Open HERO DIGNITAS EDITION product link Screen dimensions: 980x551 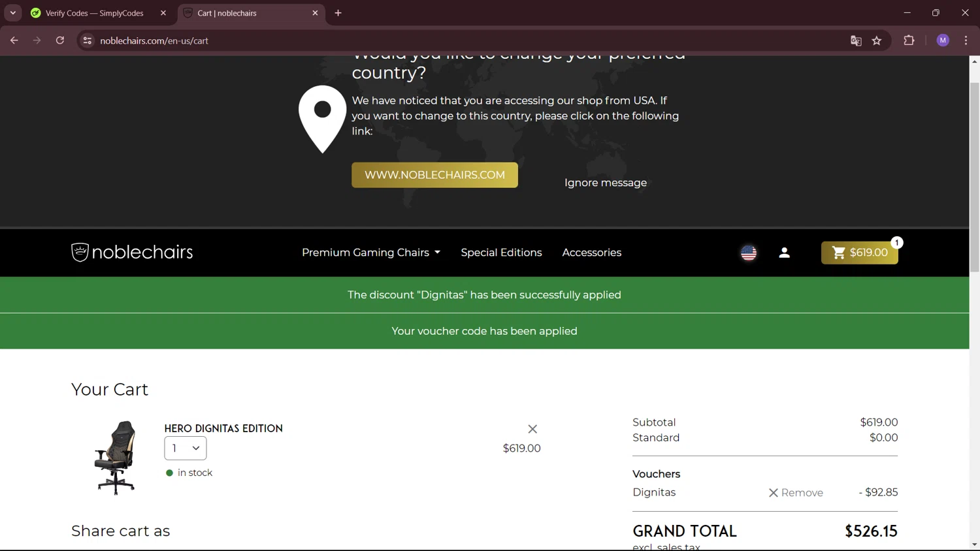point(223,428)
